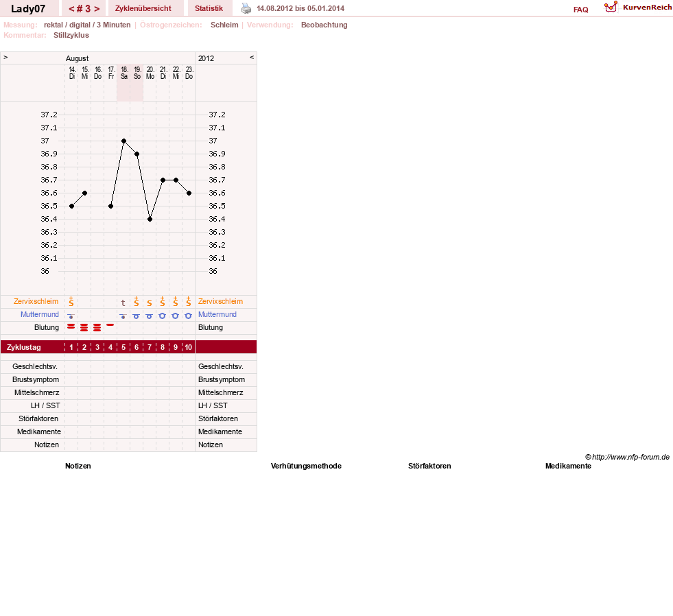Click the right Muttermund row label
673x616 pixels.
(217, 314)
